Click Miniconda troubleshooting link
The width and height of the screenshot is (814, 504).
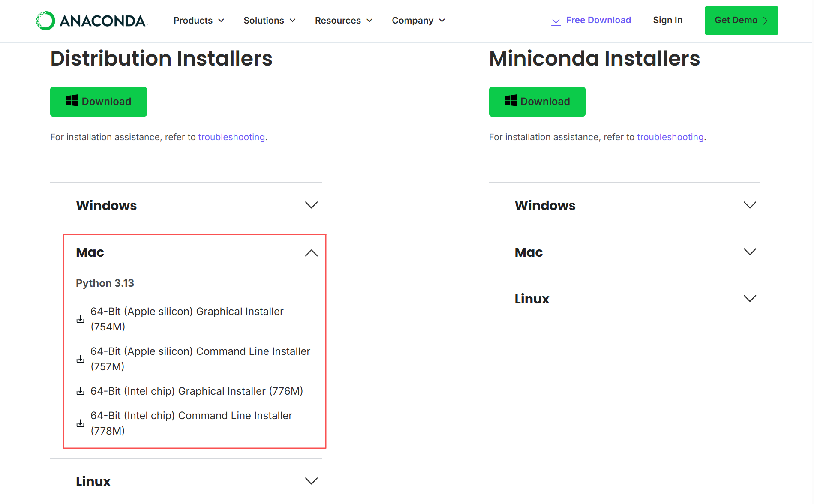tap(670, 137)
